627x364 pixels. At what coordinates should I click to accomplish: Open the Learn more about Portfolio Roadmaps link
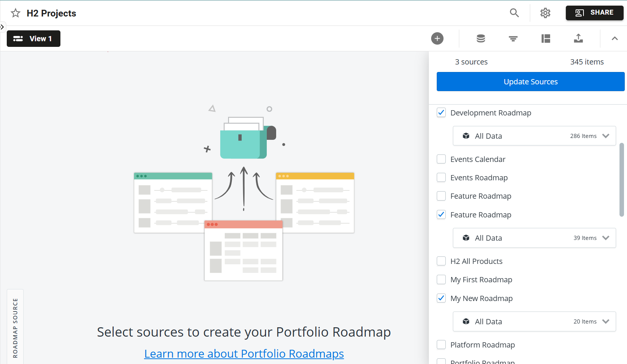click(244, 353)
